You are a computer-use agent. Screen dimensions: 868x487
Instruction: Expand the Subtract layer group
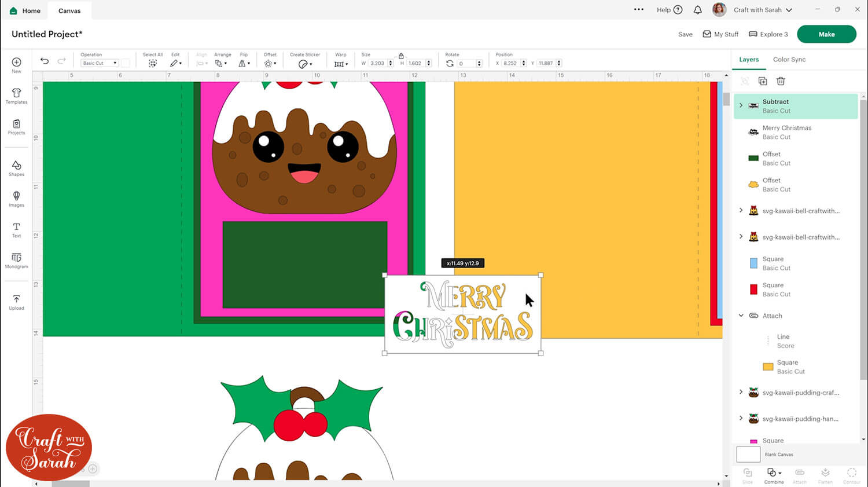[741, 105]
